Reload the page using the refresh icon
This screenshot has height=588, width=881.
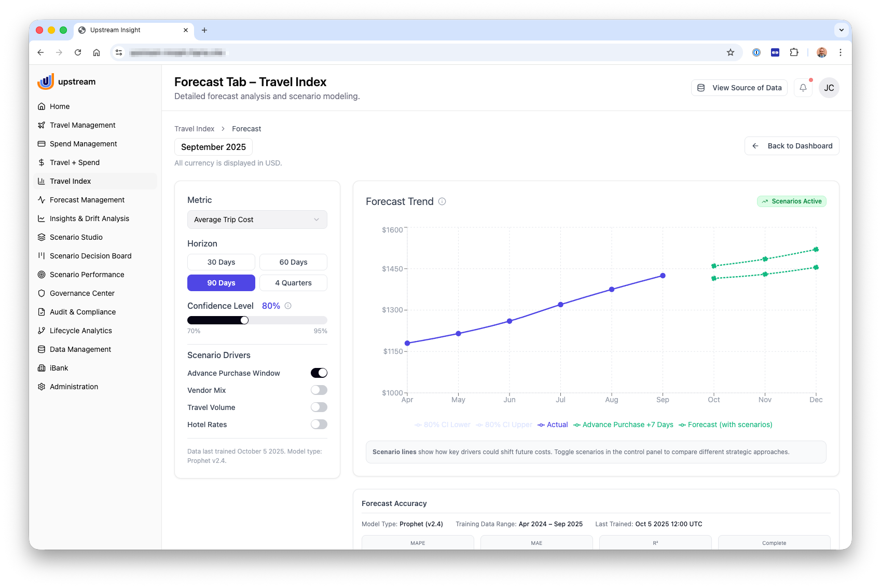click(78, 52)
